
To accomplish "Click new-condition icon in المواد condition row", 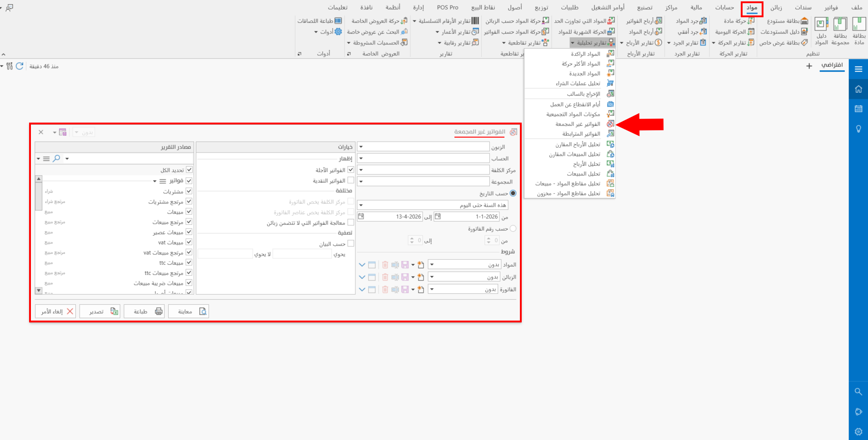I will pyautogui.click(x=421, y=265).
